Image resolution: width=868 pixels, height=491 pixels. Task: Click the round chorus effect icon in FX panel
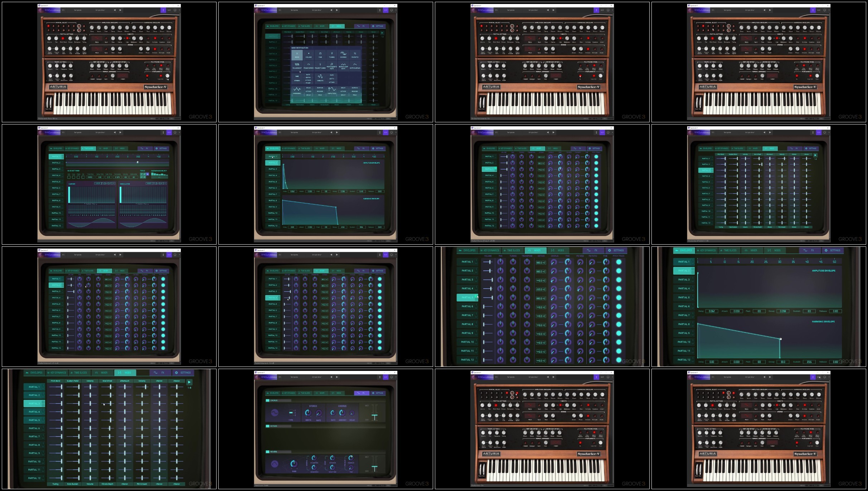pyautogui.click(x=275, y=413)
